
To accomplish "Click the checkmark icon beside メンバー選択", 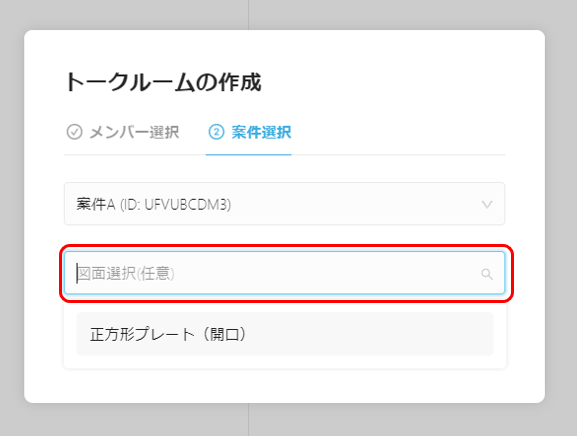I will pos(74,132).
